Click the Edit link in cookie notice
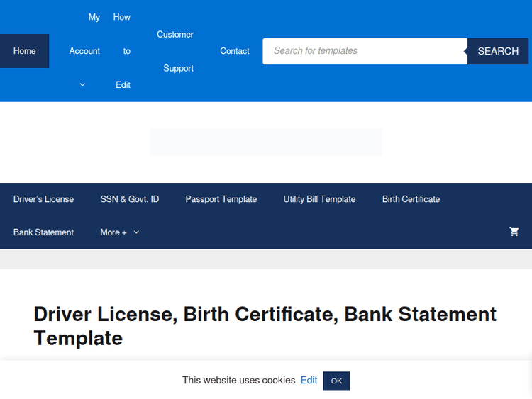Screen dimensions: 532x399 (x=309, y=381)
